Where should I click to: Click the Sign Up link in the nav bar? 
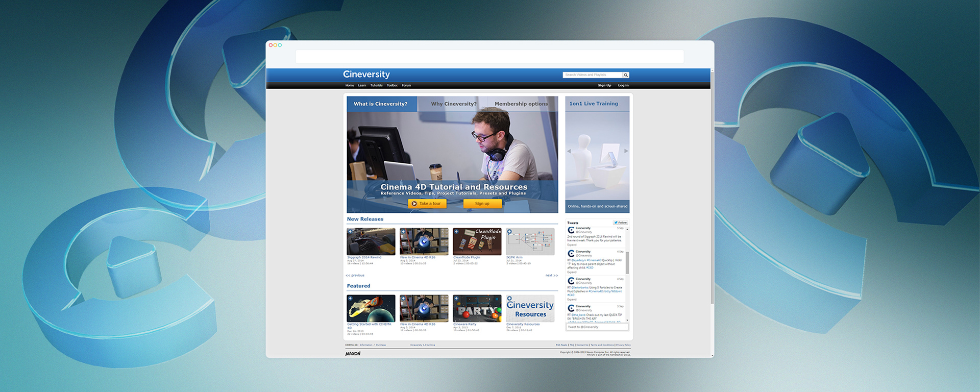click(x=604, y=86)
